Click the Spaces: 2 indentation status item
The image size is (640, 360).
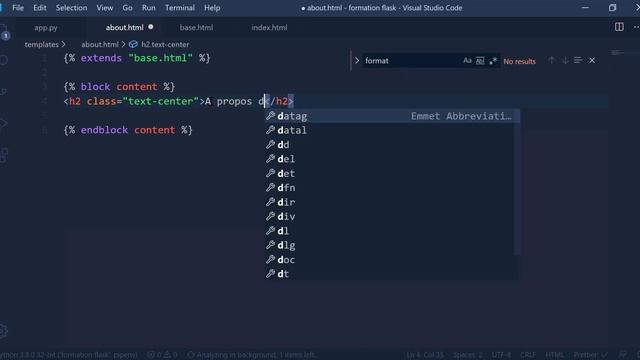point(468,355)
